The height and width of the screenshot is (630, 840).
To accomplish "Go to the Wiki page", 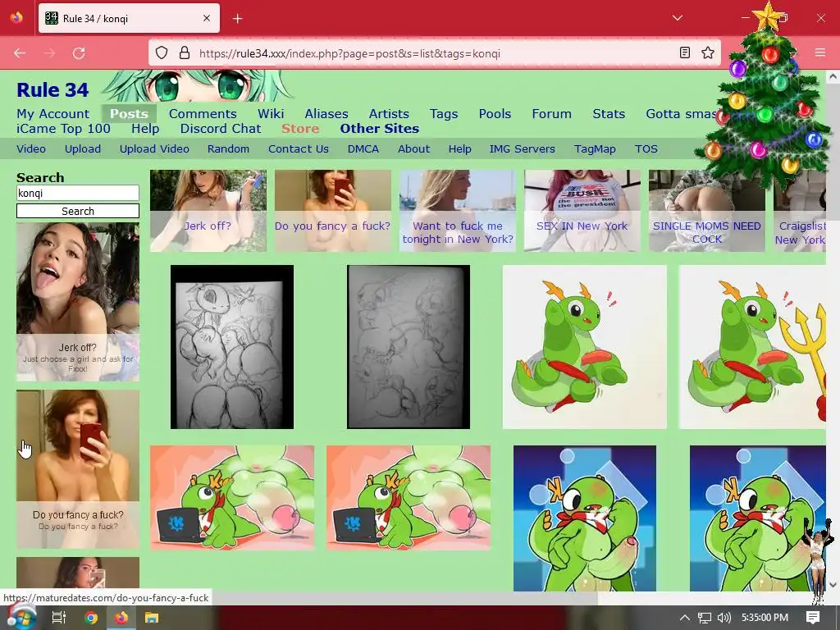I will coord(271,113).
